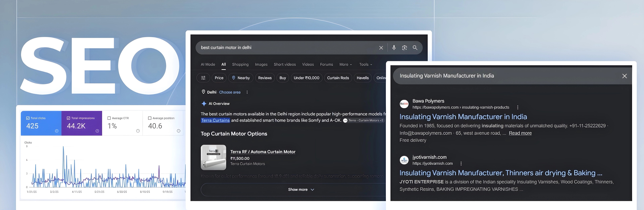The height and width of the screenshot is (210, 644).
Task: Open Bawa Polymers result options menu
Action: click(518, 107)
